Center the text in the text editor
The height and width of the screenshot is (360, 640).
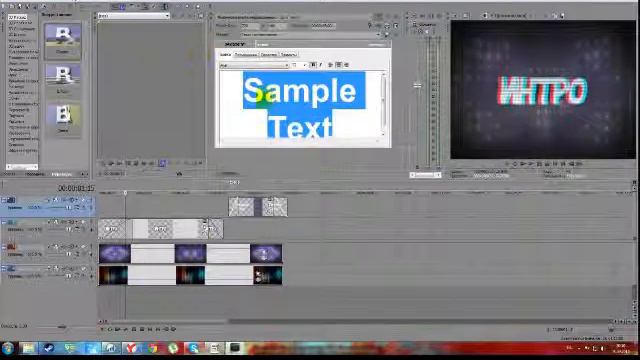338,65
